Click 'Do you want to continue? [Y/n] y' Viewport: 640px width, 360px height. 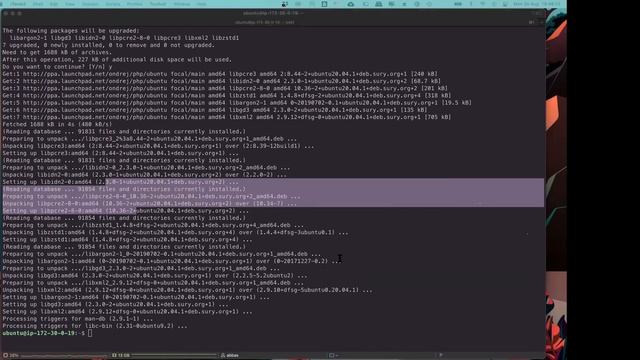tap(57, 67)
